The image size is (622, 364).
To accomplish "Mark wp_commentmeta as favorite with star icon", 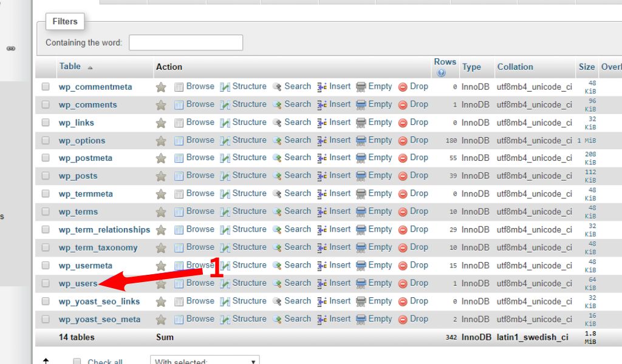I will [x=160, y=87].
